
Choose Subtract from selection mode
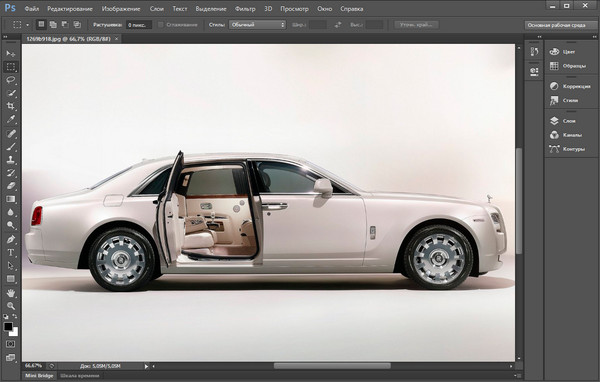[x=65, y=24]
